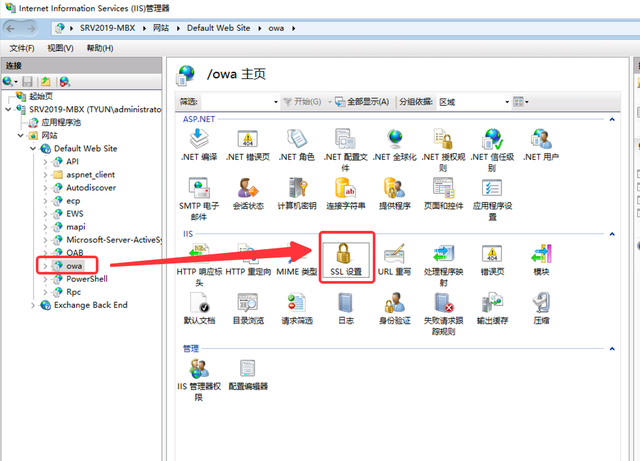Image resolution: width=640 pixels, height=461 pixels.
Task: Collapse the 管理 group section
Action: point(612,349)
